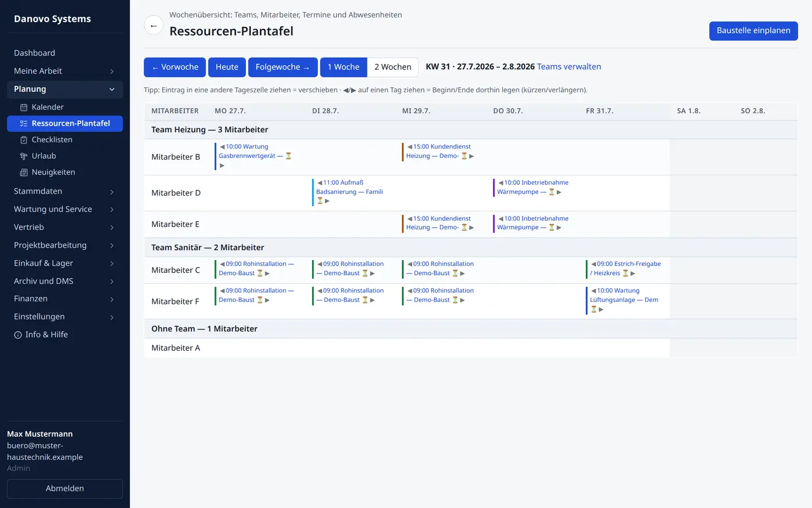This screenshot has width=812, height=508.
Task: Open Neuigkeiten under Planung
Action: tap(65, 172)
